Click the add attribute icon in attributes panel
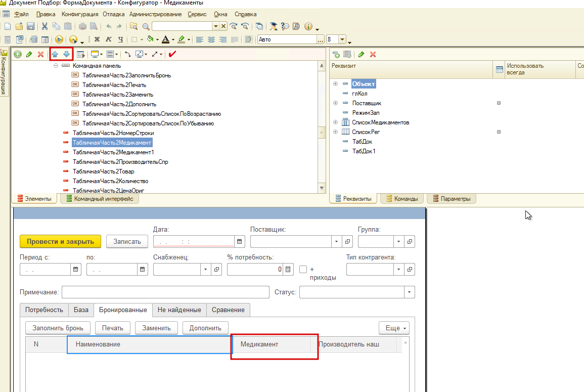The height and width of the screenshot is (392, 584). [x=336, y=54]
